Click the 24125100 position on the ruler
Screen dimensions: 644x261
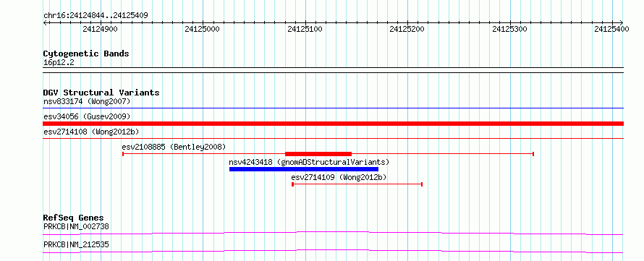click(x=305, y=29)
